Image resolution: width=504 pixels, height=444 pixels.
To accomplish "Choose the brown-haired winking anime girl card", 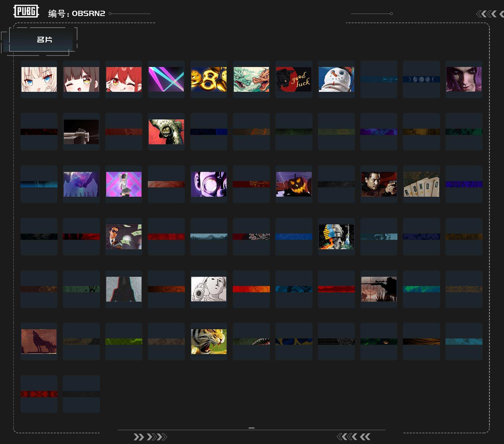I will tap(81, 79).
